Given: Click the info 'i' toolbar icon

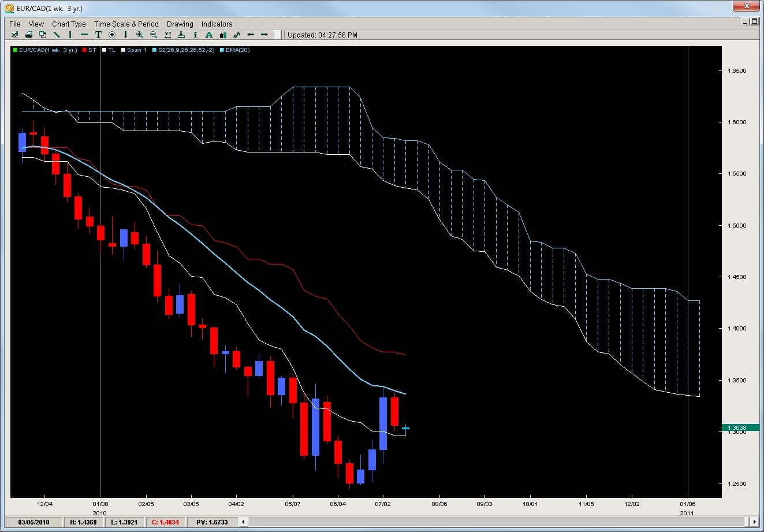Looking at the screenshot, I should coord(195,35).
